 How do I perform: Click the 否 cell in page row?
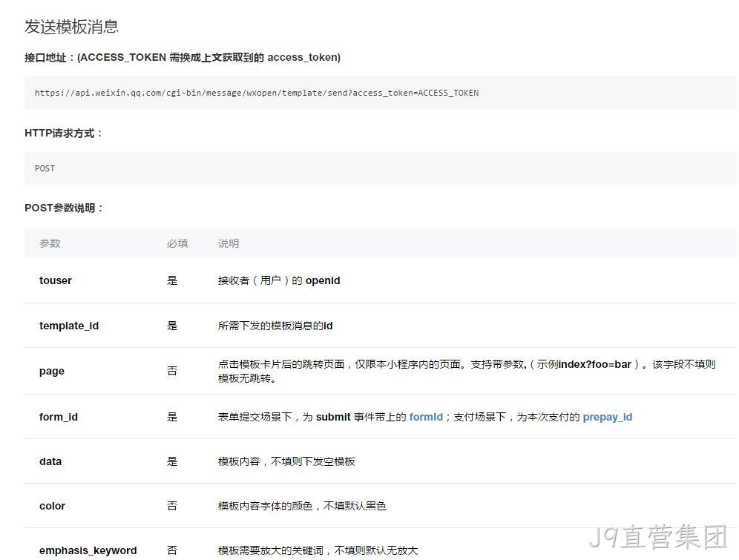pos(172,371)
